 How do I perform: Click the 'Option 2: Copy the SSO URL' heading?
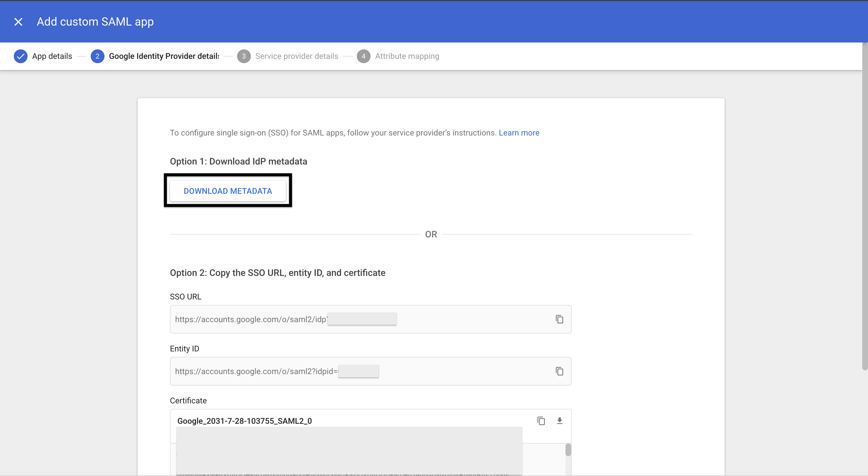tap(278, 272)
